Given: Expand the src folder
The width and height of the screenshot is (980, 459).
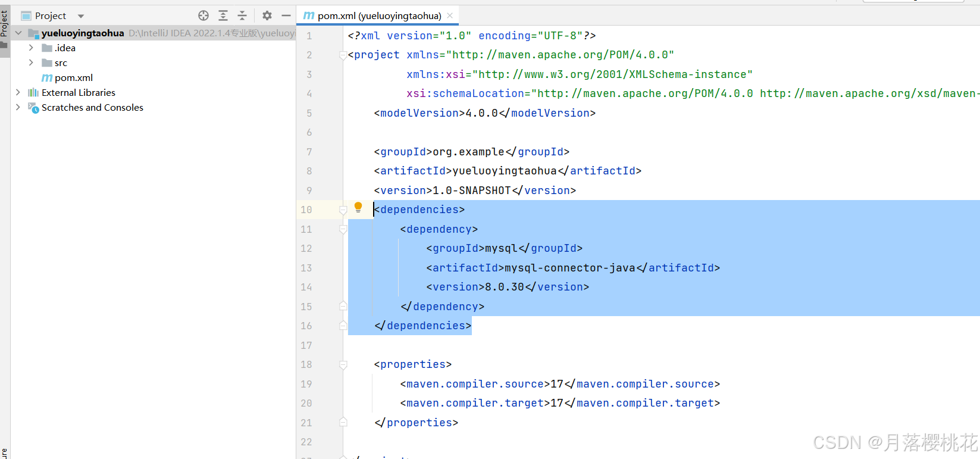Looking at the screenshot, I should click(x=31, y=63).
